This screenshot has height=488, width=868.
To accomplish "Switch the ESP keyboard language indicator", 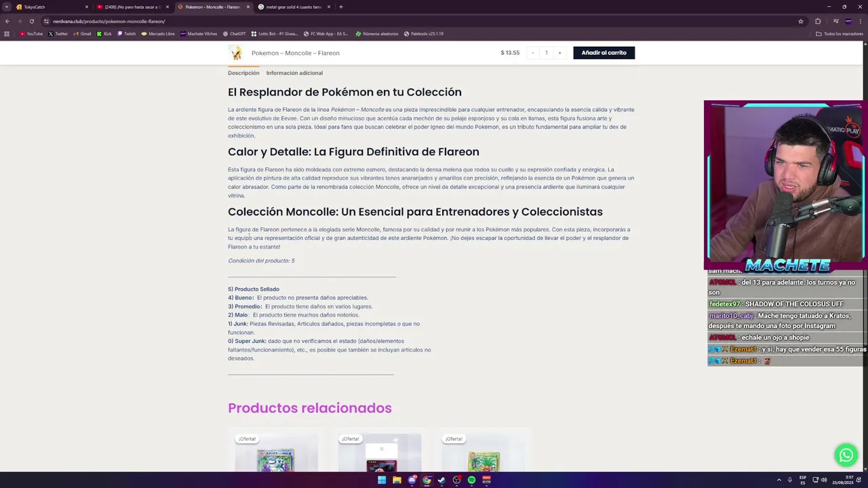I will (x=803, y=480).
